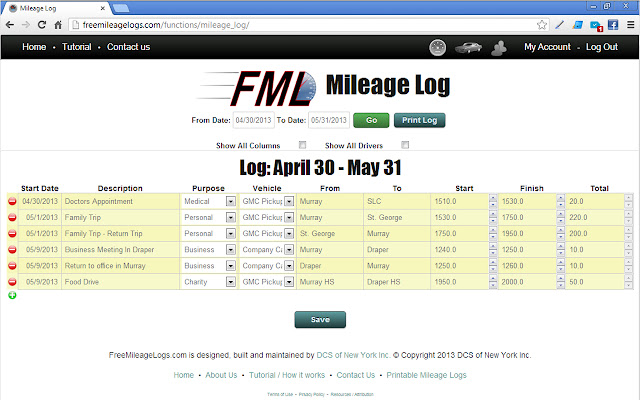640x400 pixels.
Task: Edit the Murray HS from field
Action: [329, 282]
